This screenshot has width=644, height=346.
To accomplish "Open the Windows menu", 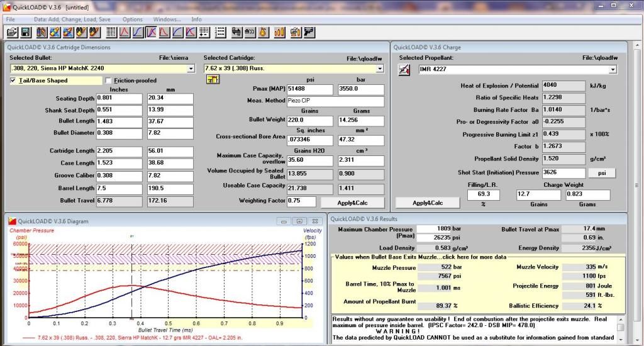I will click(167, 20).
